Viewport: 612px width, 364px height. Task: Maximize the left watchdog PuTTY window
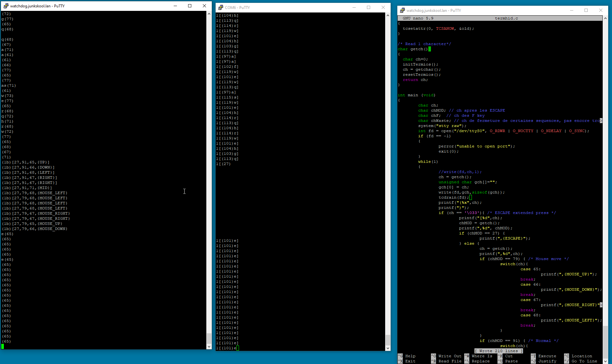[x=190, y=6]
